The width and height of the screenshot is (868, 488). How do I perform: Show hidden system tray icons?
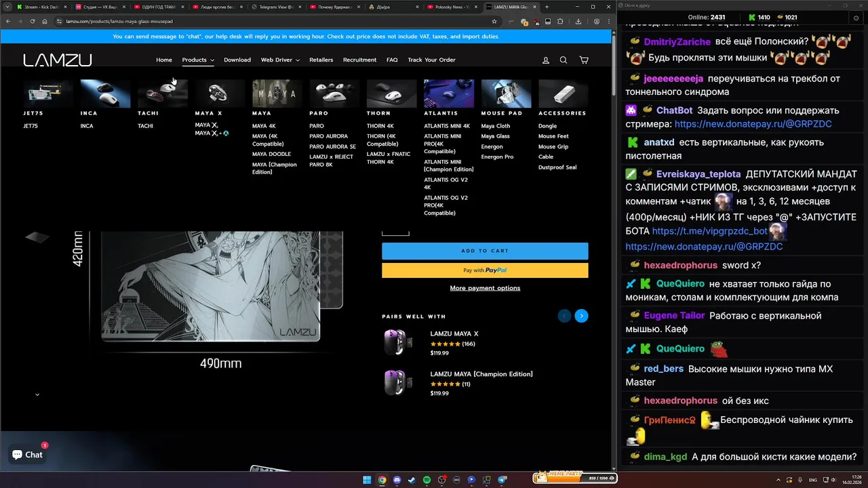click(x=779, y=480)
